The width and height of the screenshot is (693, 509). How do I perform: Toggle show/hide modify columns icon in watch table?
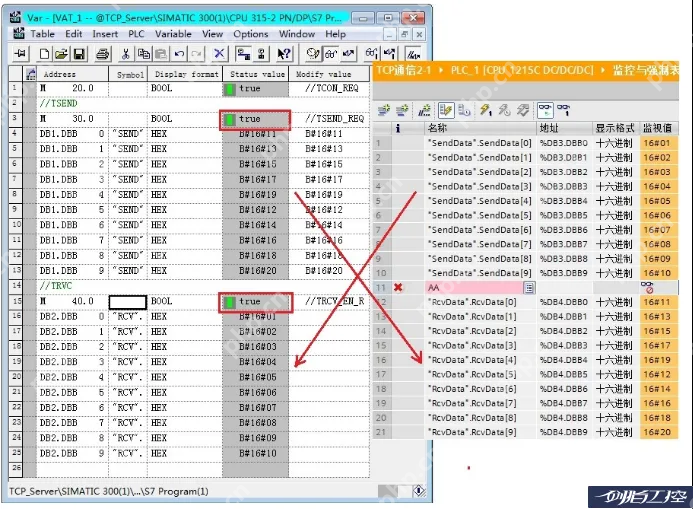click(448, 109)
